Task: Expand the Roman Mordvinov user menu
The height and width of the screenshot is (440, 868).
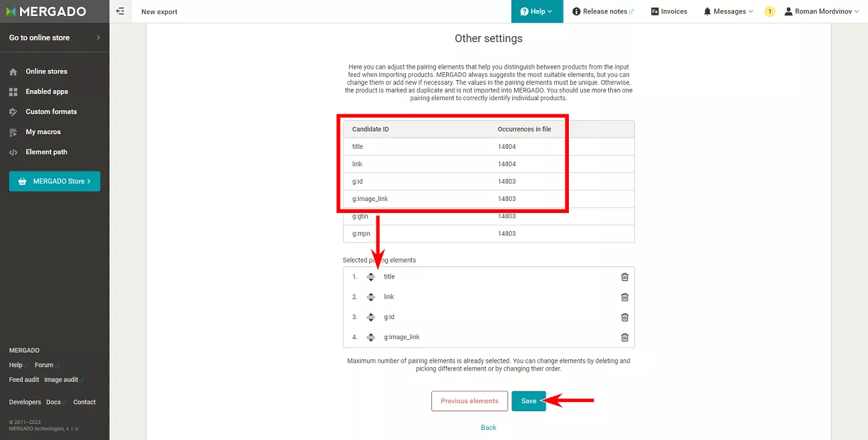Action: pos(822,11)
